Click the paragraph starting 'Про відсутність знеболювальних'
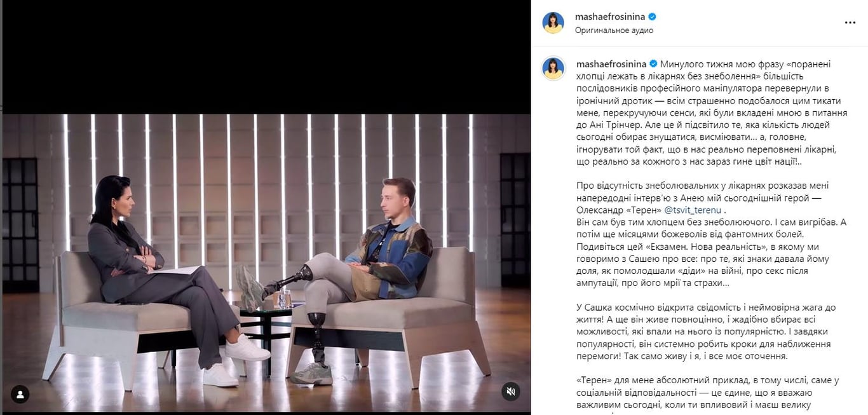Screen dimensions: 868x415 [712, 240]
